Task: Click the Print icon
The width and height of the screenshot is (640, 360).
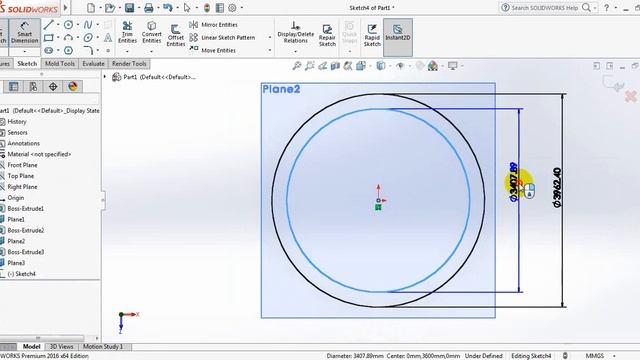Action: (x=149, y=8)
